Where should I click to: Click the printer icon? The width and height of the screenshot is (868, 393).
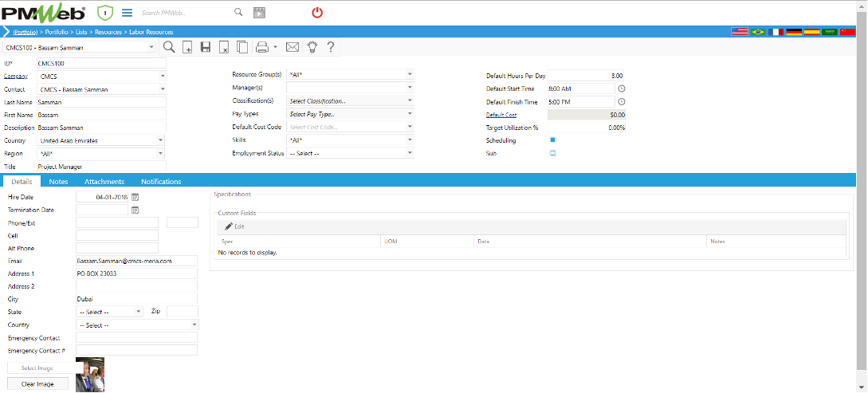coord(262,48)
